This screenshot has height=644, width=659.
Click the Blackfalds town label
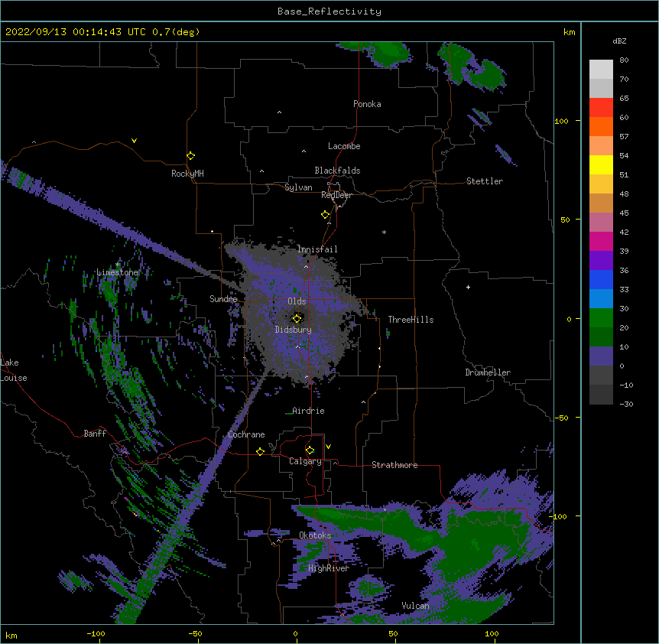point(337,171)
